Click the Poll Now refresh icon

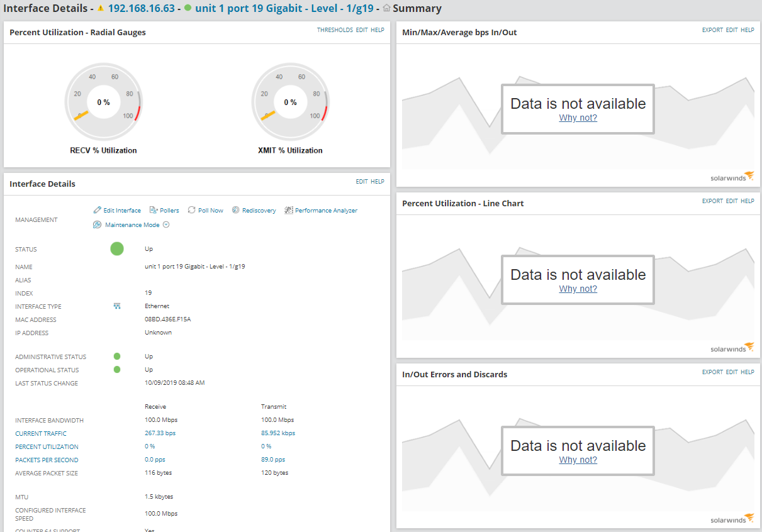[192, 210]
